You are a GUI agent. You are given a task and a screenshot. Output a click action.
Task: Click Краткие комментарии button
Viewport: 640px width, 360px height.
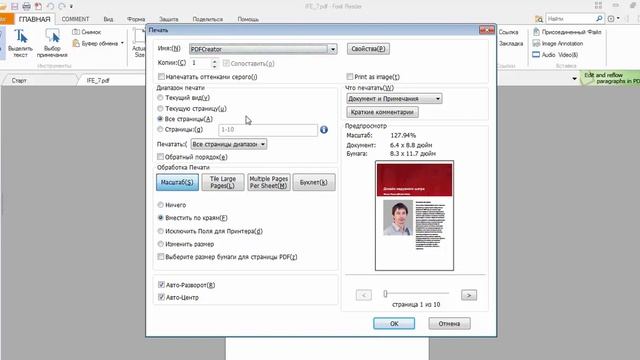382,112
